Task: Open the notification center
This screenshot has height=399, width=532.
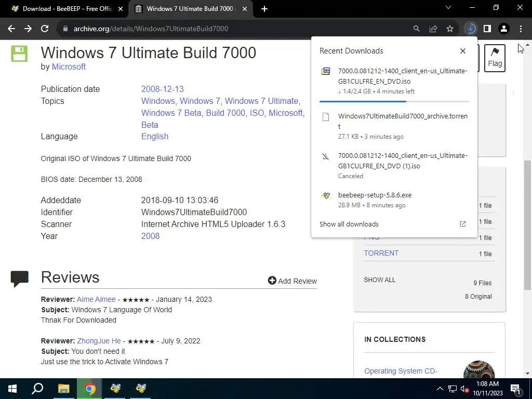Action: (x=516, y=389)
